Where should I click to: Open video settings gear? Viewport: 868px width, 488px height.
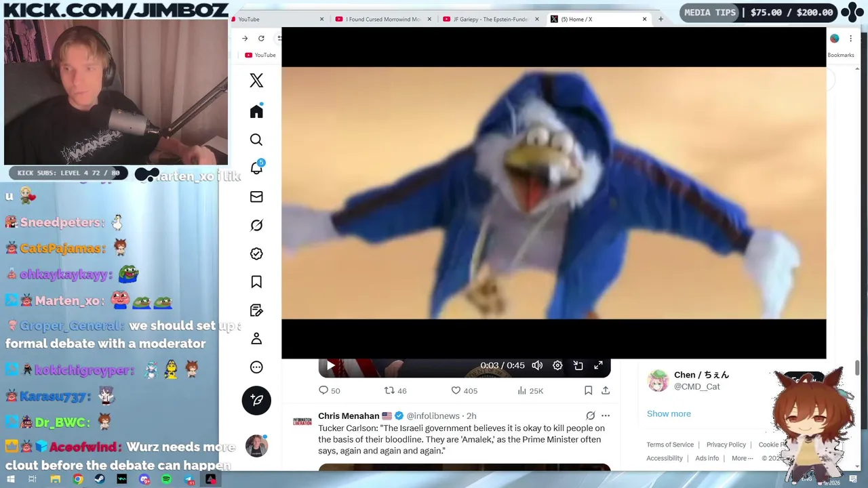point(557,365)
